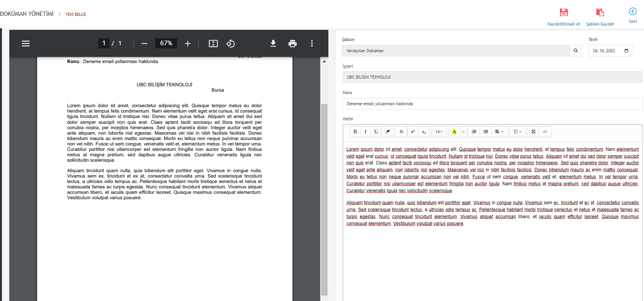Download the PDF document
This screenshot has width=644, height=301.
[x=273, y=44]
